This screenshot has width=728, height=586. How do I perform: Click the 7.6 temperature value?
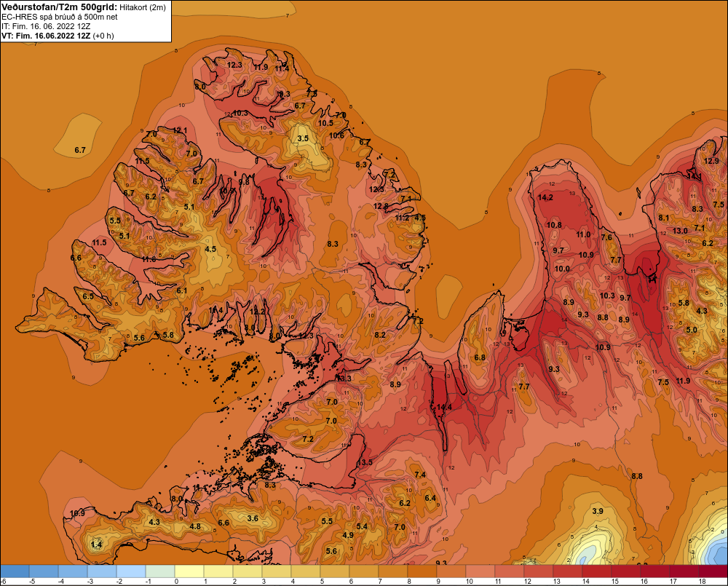point(606,237)
